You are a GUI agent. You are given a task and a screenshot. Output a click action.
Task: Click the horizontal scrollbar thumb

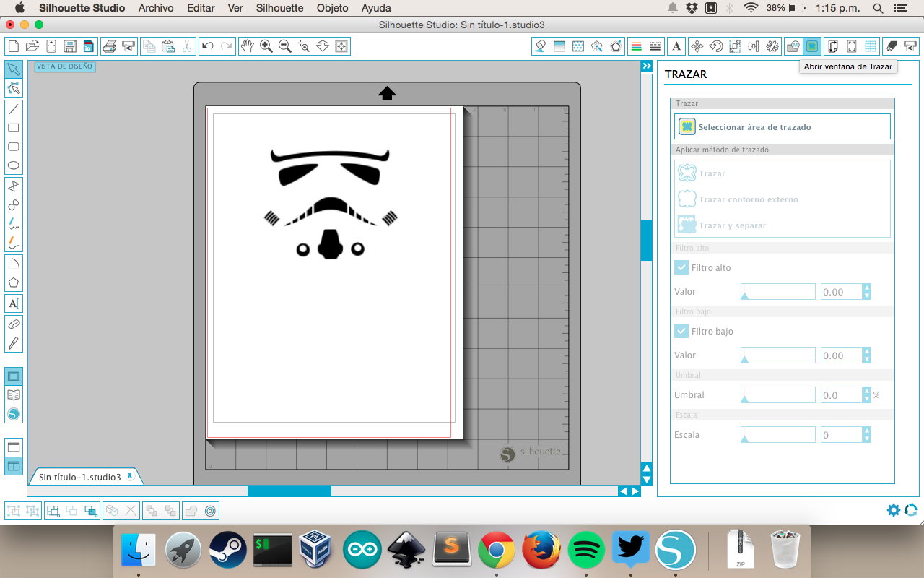(x=289, y=491)
